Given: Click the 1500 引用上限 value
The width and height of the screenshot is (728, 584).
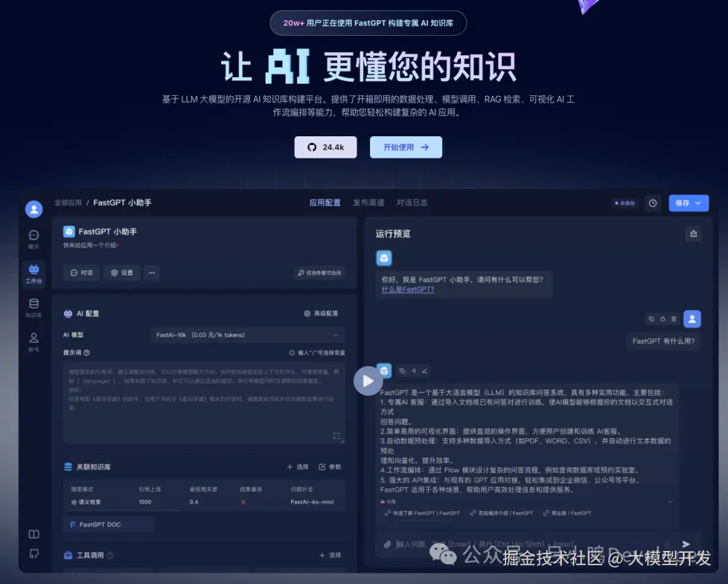Looking at the screenshot, I should tap(145, 502).
